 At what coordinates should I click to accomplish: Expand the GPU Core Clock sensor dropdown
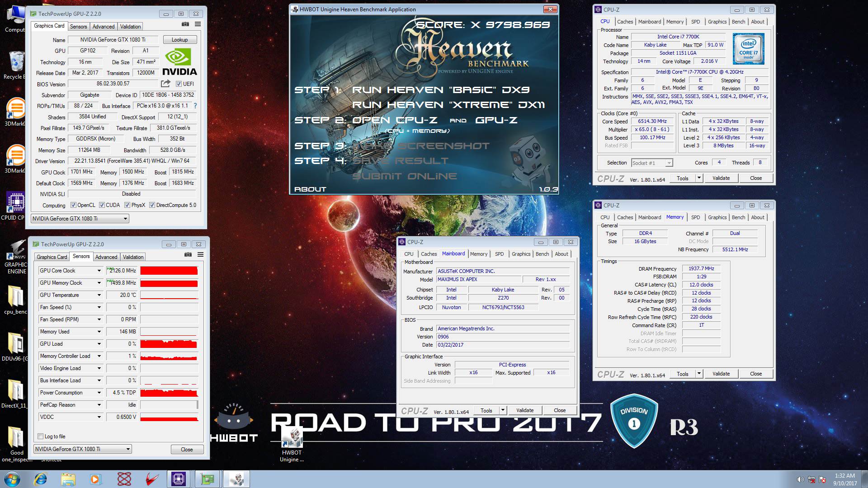click(x=99, y=271)
